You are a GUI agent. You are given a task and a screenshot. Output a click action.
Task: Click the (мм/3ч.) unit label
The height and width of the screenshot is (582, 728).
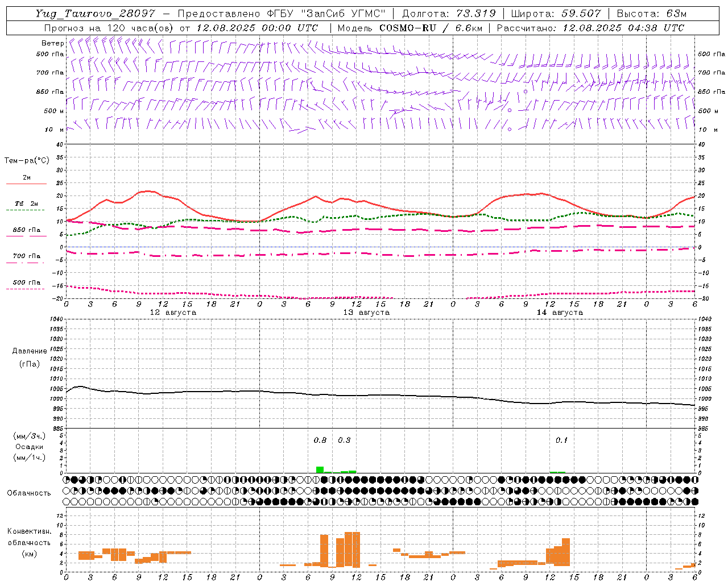(30, 436)
